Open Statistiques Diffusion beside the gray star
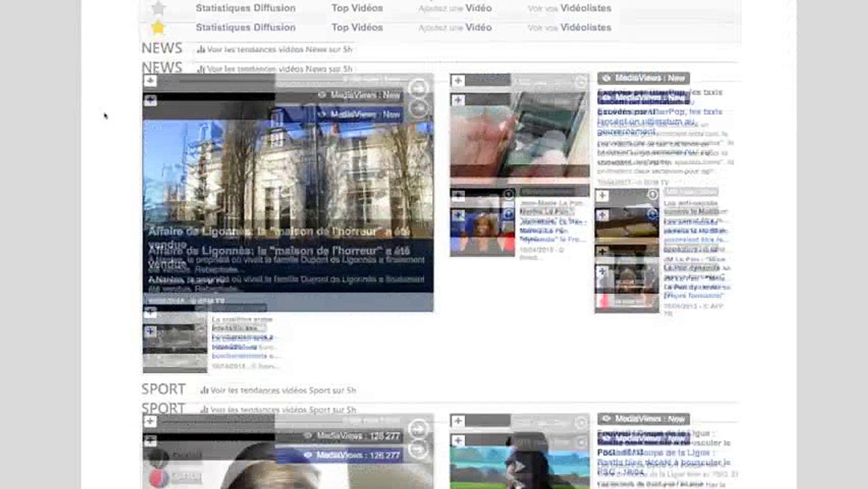868x489 pixels. coord(245,8)
